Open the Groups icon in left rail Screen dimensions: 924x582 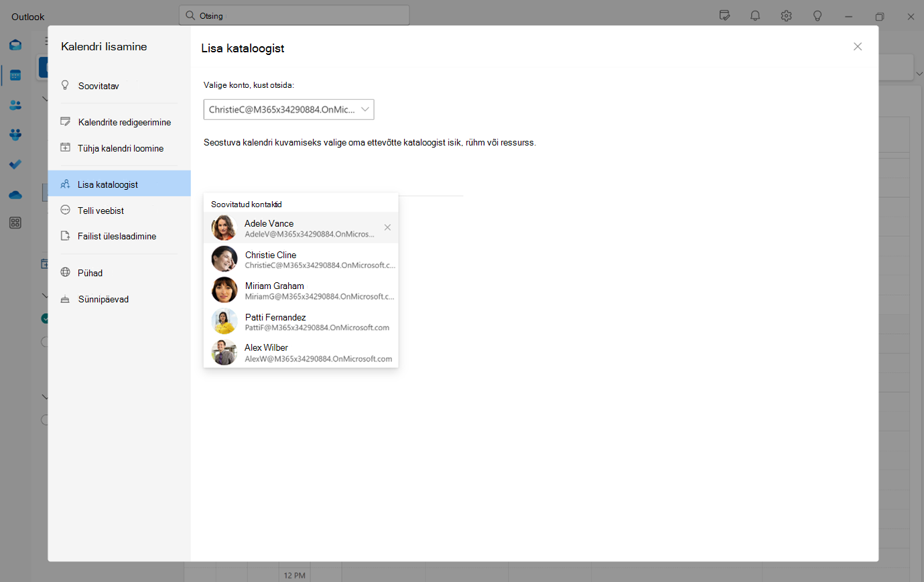pyautogui.click(x=15, y=135)
